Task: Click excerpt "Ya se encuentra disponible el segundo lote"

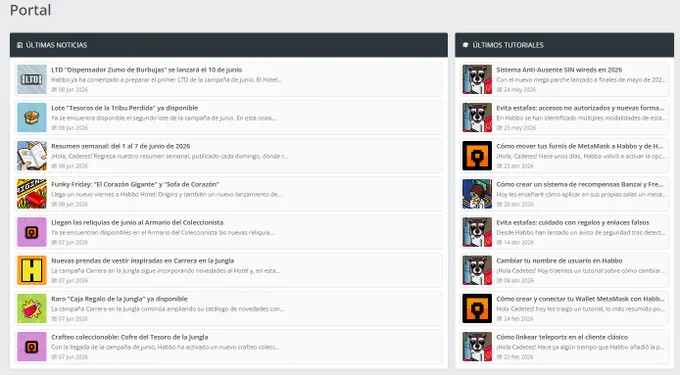Action: click(163, 118)
